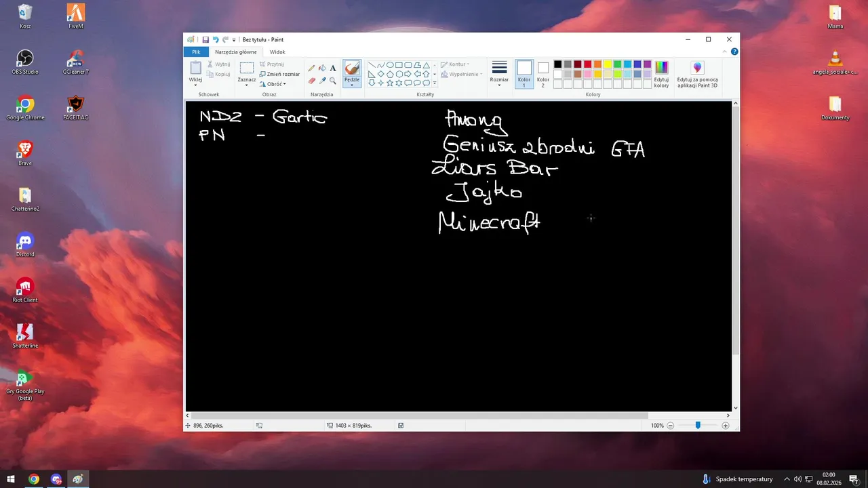868x488 pixels.
Task: Open the Pędzle brushes dropdown arrow
Action: click(x=352, y=85)
